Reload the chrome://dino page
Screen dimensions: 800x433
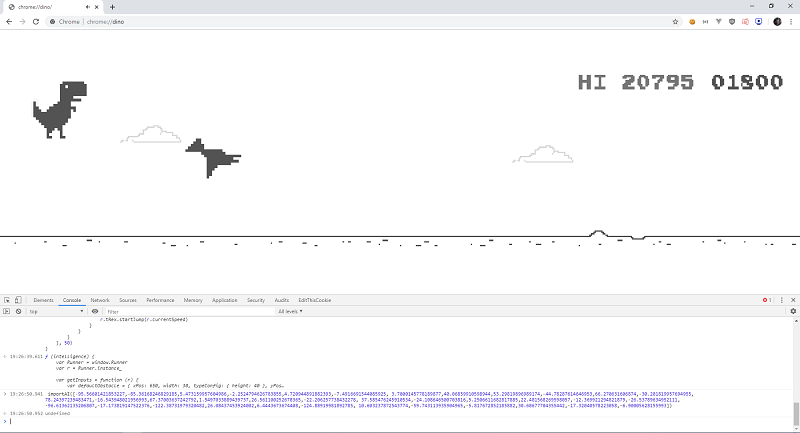coord(36,22)
